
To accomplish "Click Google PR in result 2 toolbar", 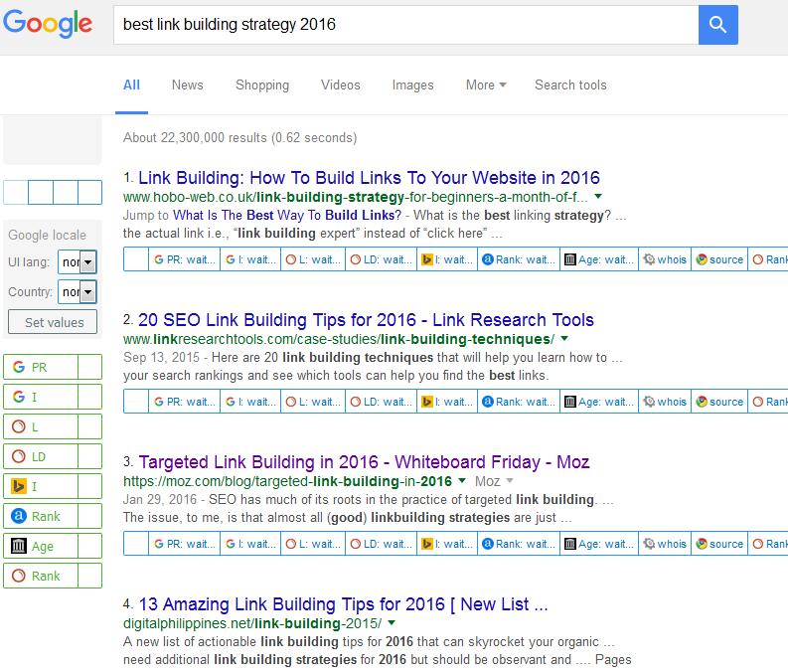I will [x=185, y=402].
